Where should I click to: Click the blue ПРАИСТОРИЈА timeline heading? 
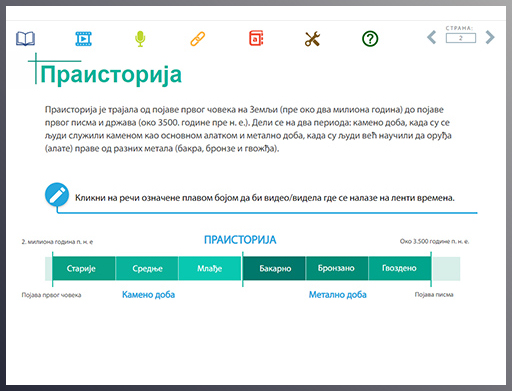click(240, 240)
